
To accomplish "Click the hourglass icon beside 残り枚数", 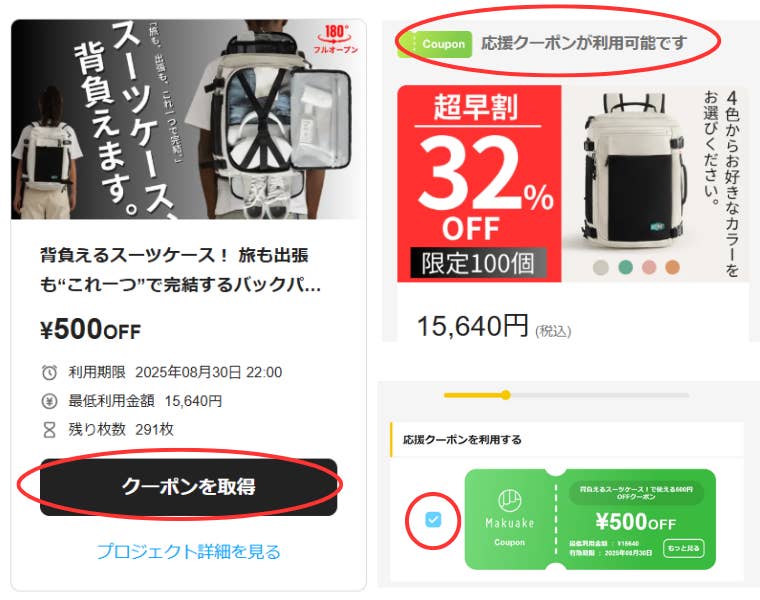I will (x=49, y=429).
